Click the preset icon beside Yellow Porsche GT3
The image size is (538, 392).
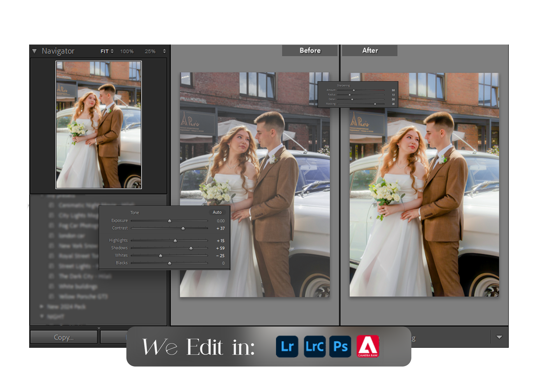pyautogui.click(x=52, y=296)
